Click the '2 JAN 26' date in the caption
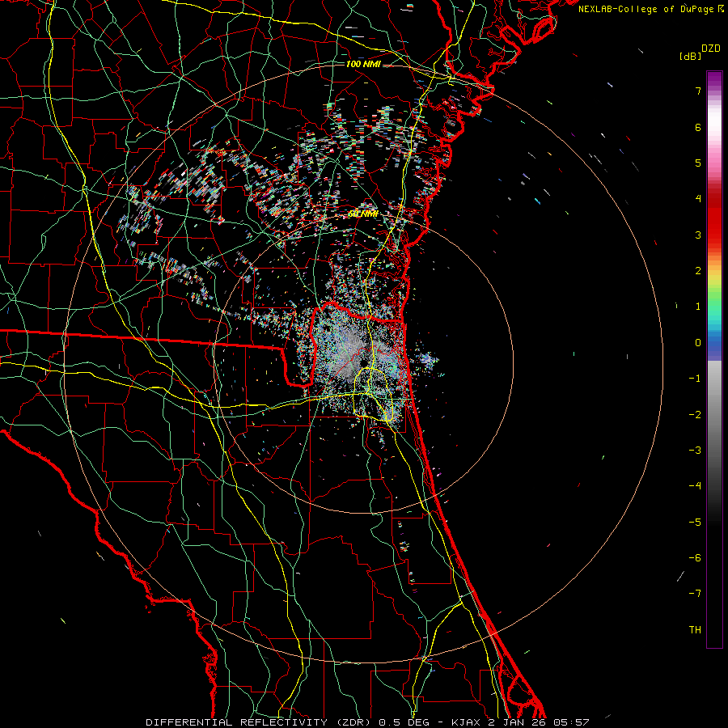The width and height of the screenshot is (728, 728). pos(517,722)
